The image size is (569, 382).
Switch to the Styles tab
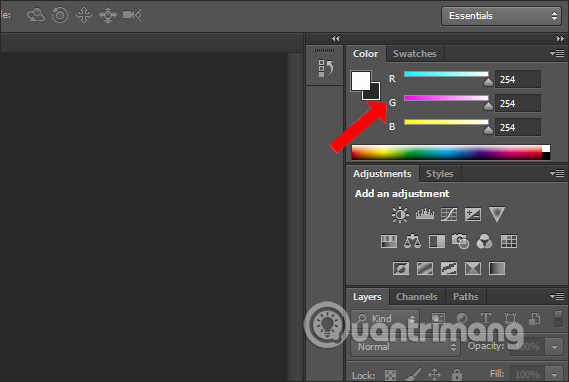(440, 174)
